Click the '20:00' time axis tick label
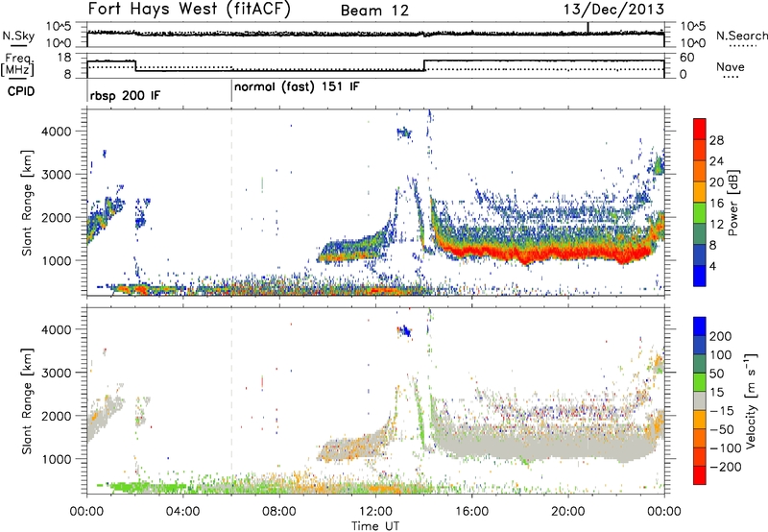The width and height of the screenshot is (768, 532). click(x=568, y=512)
